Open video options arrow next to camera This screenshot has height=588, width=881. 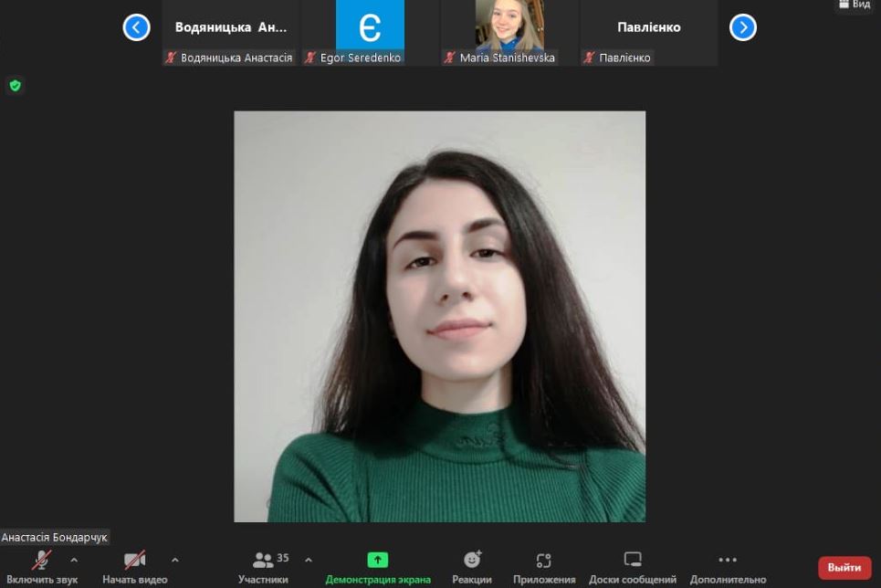(x=174, y=560)
